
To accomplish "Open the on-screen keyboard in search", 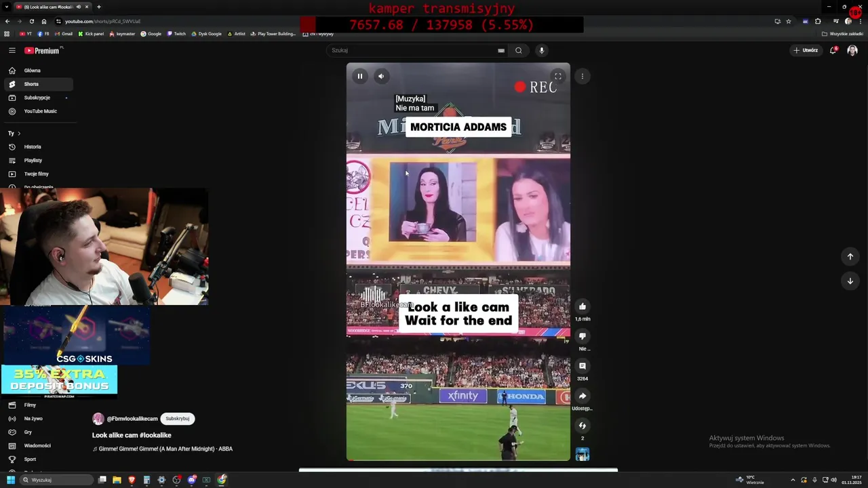I will 501,50.
